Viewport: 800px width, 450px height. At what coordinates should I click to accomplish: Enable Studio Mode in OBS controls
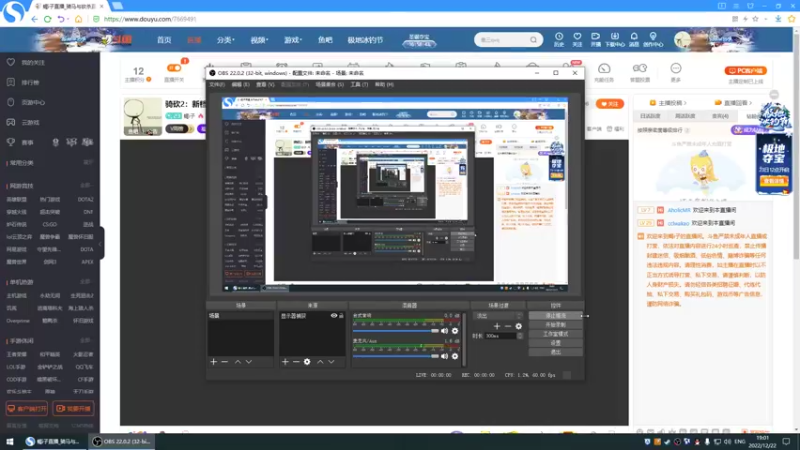coord(555,334)
